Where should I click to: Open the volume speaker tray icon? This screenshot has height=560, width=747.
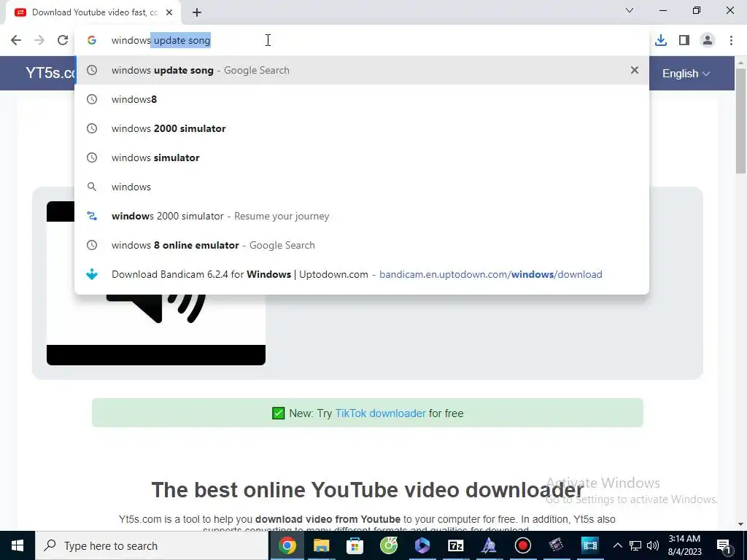pos(653,545)
